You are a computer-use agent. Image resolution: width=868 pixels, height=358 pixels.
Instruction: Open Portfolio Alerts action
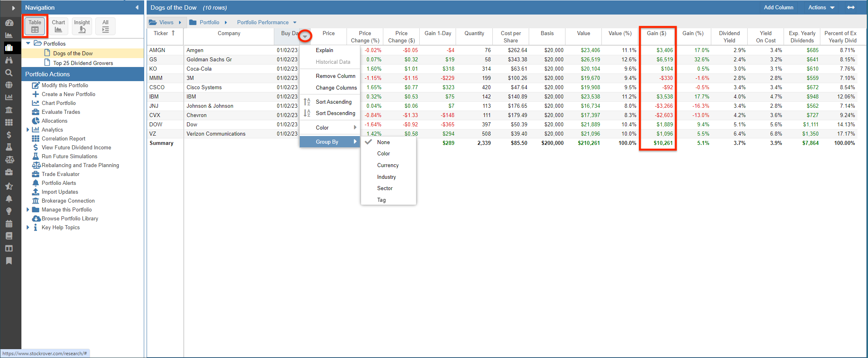click(x=59, y=183)
